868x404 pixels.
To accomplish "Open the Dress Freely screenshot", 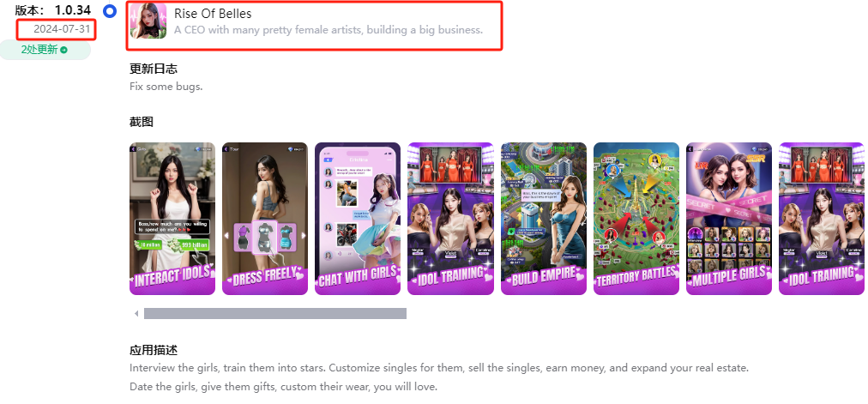I will [x=265, y=219].
